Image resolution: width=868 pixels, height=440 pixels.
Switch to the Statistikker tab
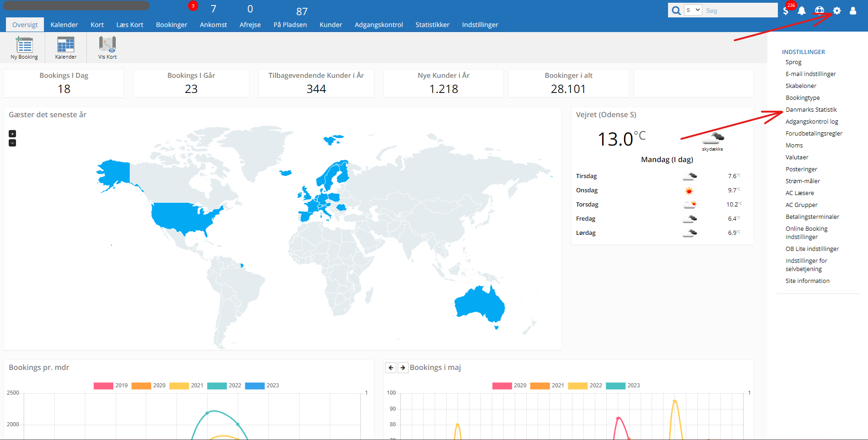click(432, 25)
